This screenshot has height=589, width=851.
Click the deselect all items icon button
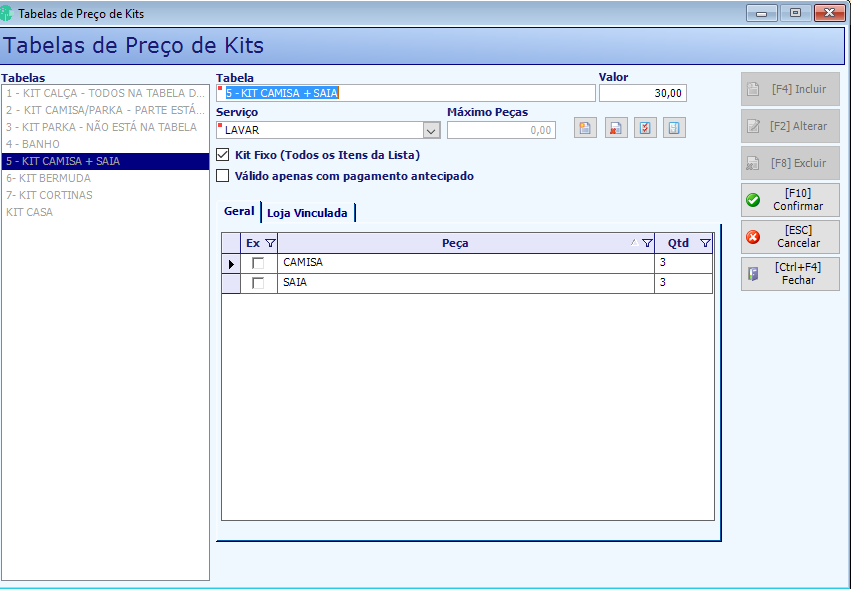(x=674, y=128)
